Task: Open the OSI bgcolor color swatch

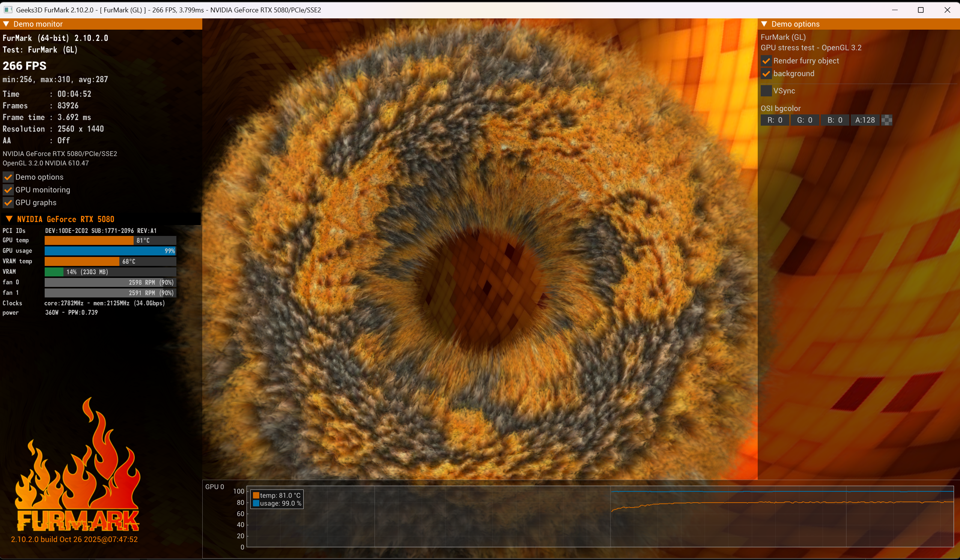Action: pyautogui.click(x=886, y=120)
